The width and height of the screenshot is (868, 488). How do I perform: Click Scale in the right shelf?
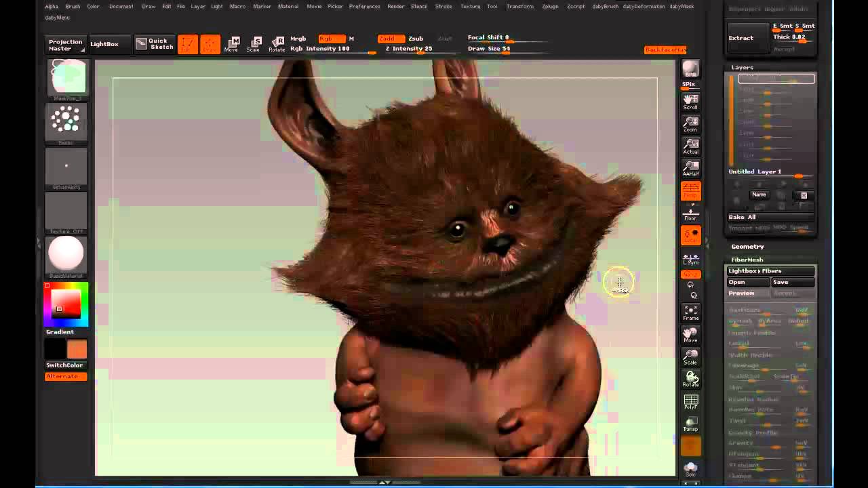pos(690,357)
